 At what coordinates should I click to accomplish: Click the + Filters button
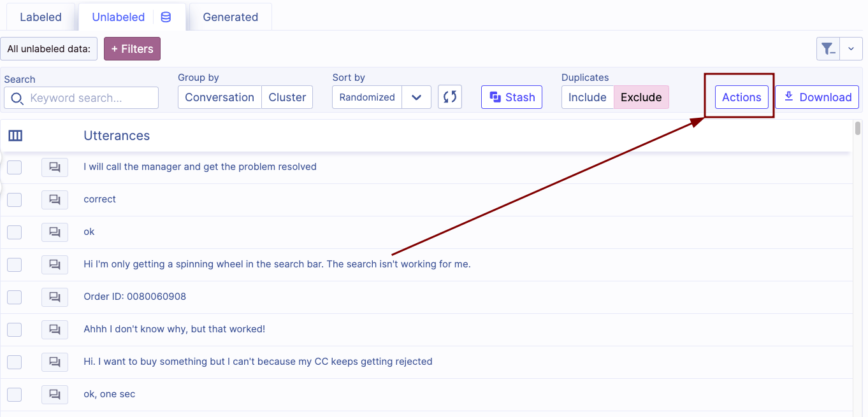tap(132, 49)
